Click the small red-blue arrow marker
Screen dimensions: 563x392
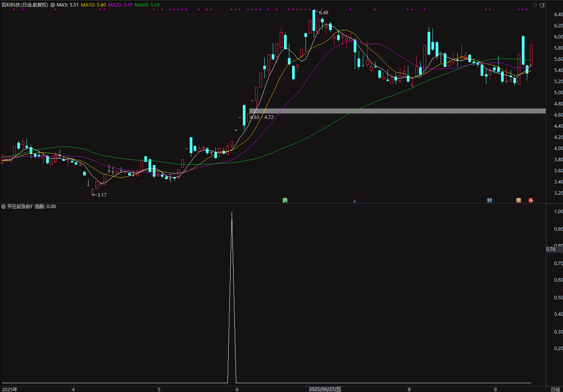tap(354, 201)
